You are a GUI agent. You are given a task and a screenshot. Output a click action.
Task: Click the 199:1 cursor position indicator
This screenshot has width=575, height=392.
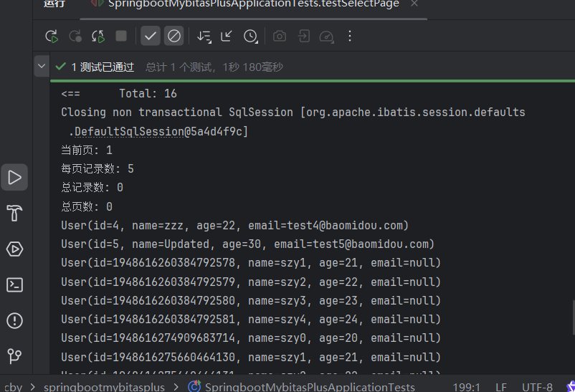pos(466,387)
